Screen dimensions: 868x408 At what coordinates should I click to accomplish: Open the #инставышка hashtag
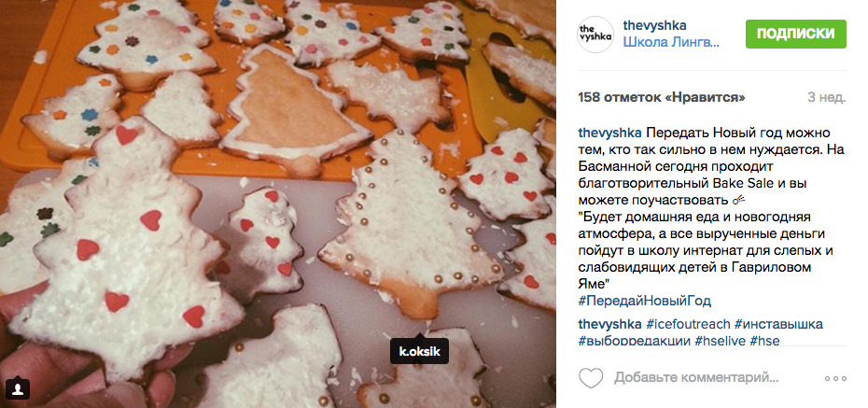click(x=779, y=324)
